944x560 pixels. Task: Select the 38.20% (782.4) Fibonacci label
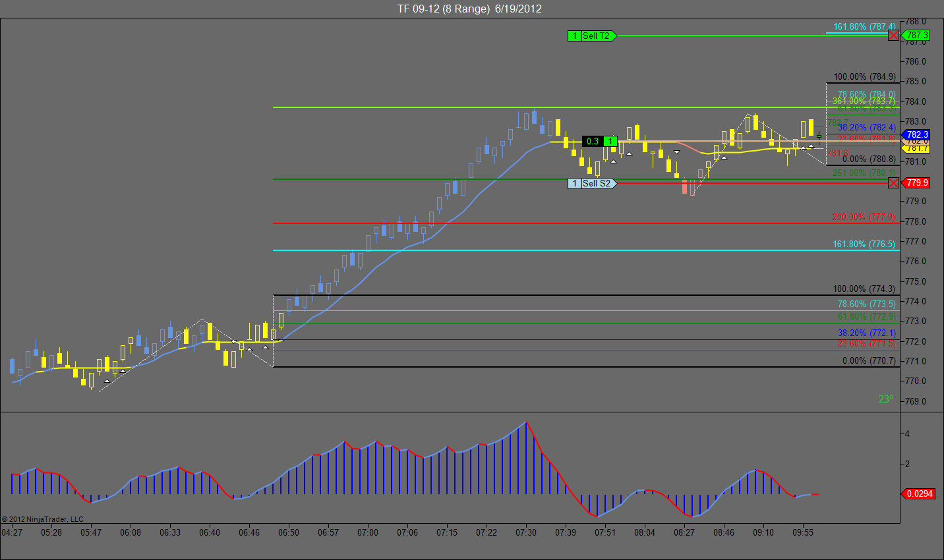[867, 127]
